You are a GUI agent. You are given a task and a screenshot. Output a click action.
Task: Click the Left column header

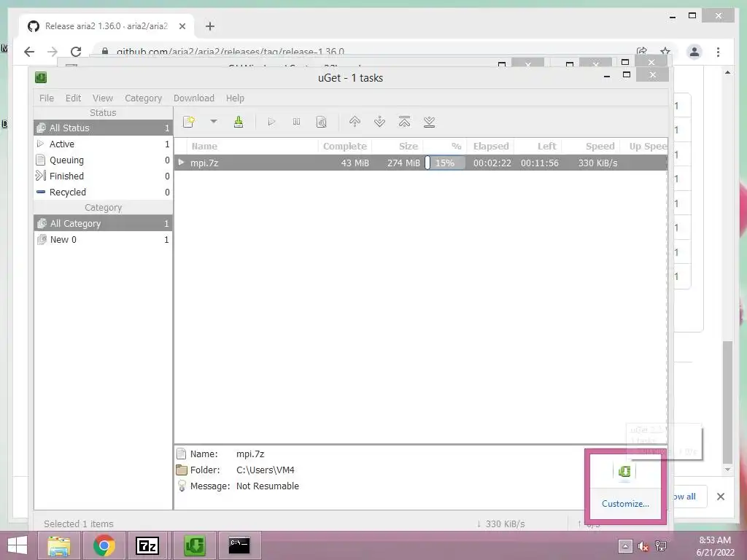(x=538, y=146)
